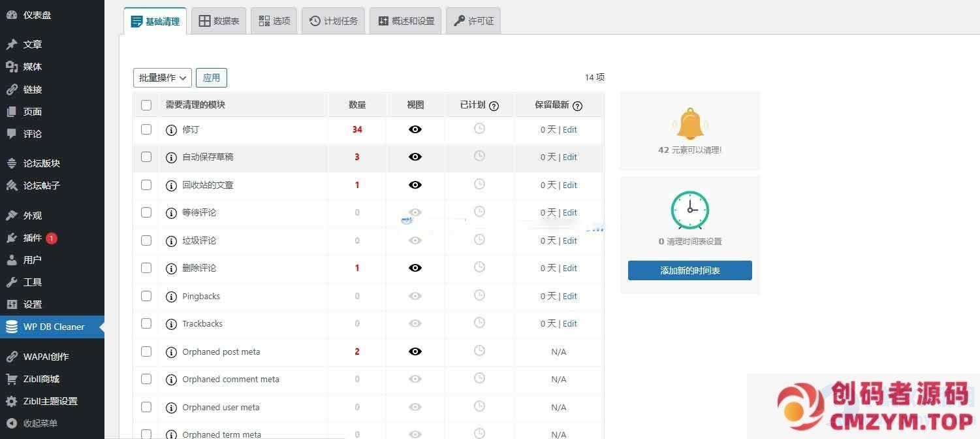Switch to the 数据表 tab
This screenshot has height=439, width=980.
point(219,21)
